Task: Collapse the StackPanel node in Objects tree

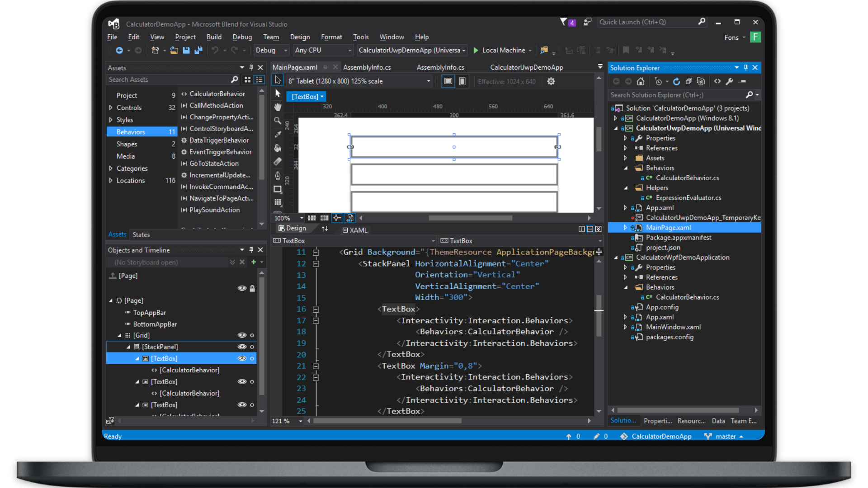Action: pos(128,347)
